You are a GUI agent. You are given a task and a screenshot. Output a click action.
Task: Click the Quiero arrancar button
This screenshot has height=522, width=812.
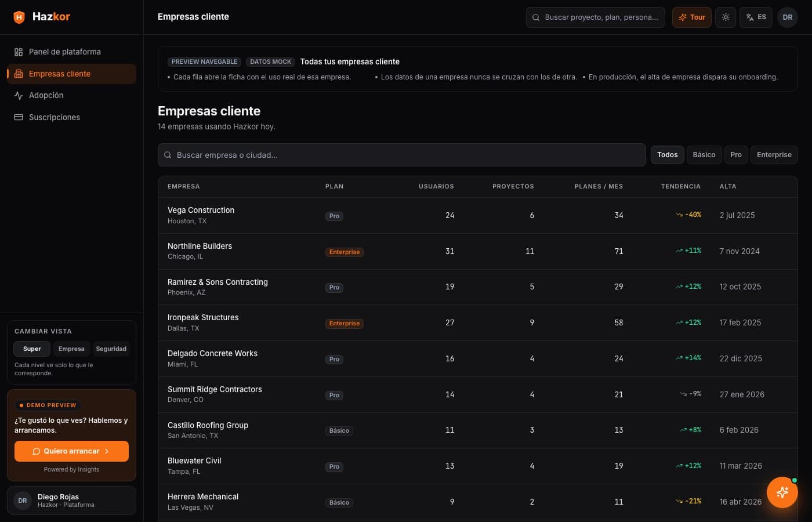pos(71,451)
